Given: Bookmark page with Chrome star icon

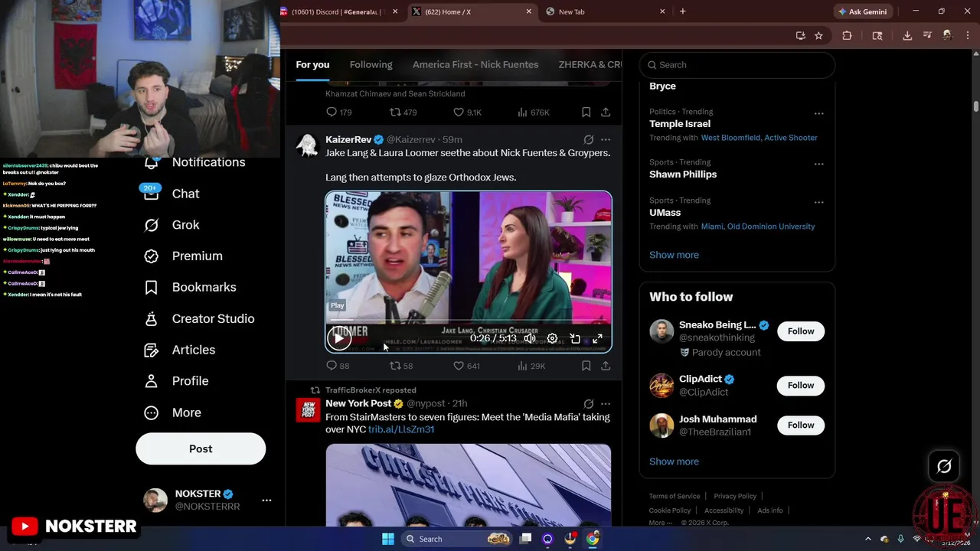Looking at the screenshot, I should (x=818, y=35).
